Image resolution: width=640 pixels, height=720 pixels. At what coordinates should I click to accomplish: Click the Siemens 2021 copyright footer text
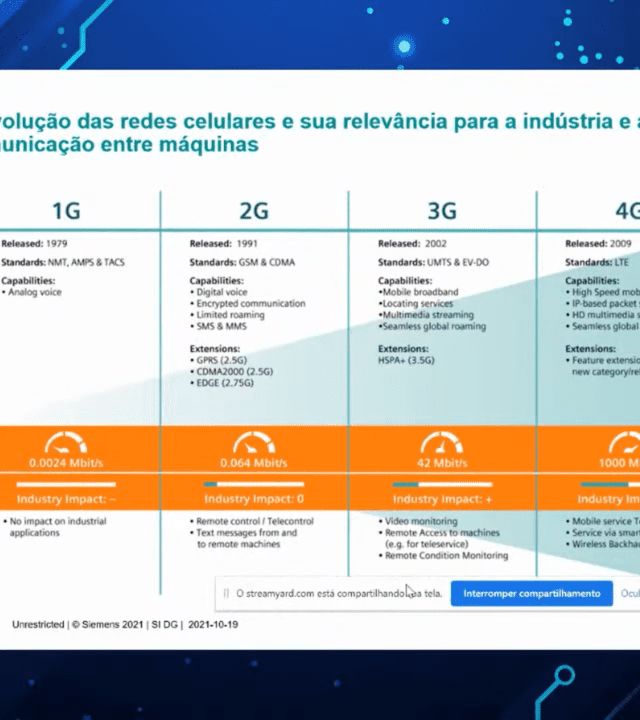point(125,624)
